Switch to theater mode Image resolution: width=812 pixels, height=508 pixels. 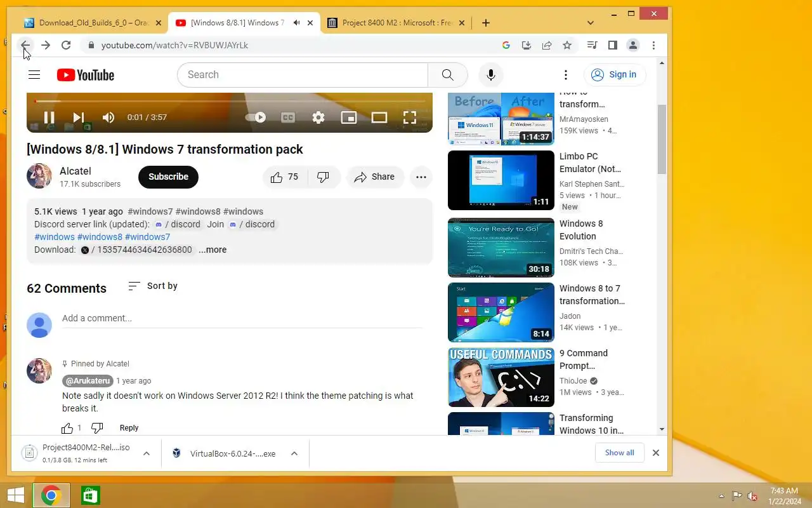point(379,117)
